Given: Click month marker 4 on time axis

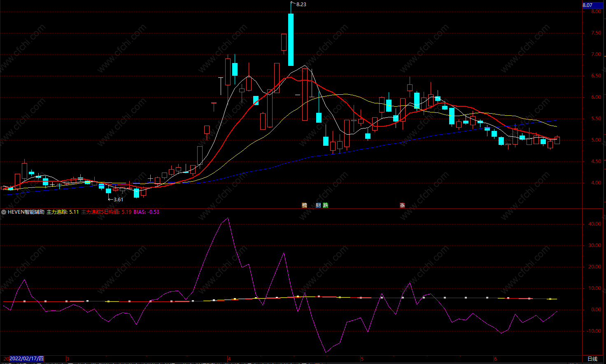Looking at the screenshot, I should [x=229, y=359].
